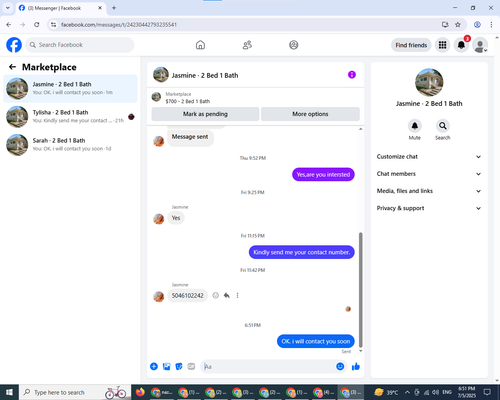Screen dimensions: 500x400
Task: Click the purple conversation information icon
Action: tap(352, 75)
